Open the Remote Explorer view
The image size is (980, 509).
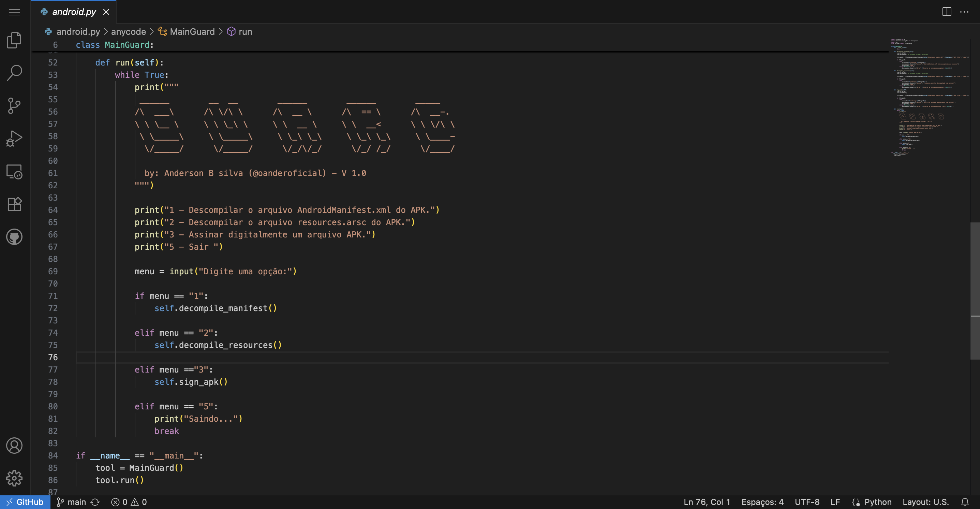point(14,172)
